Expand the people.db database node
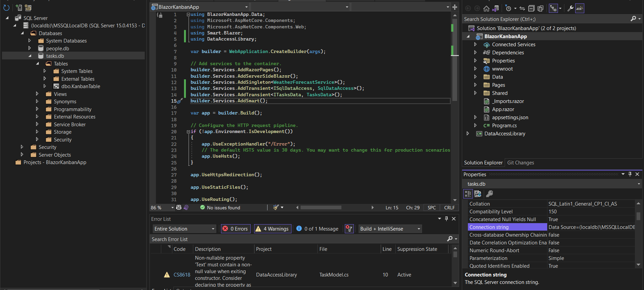Screen dimensions: 644x290 (29, 48)
